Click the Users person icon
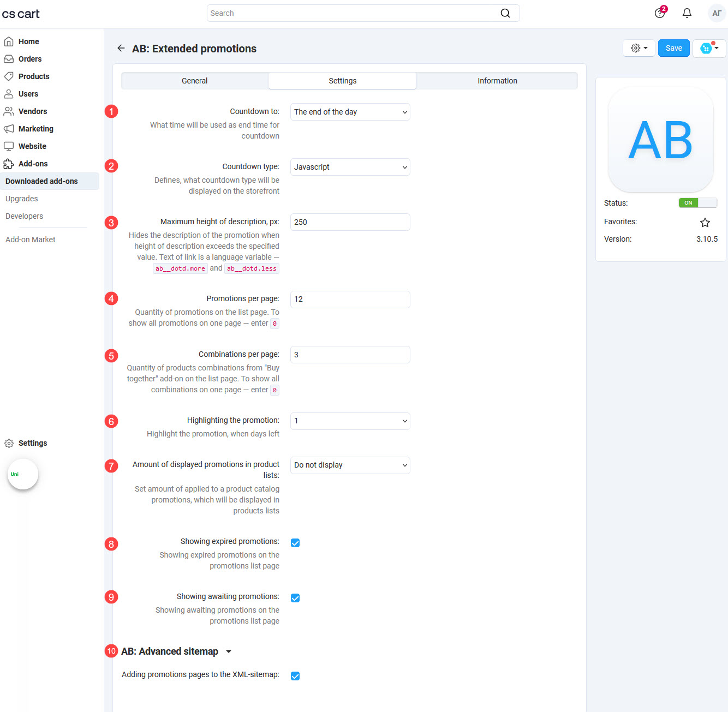Screen dimensions: 728x712 click(9, 94)
